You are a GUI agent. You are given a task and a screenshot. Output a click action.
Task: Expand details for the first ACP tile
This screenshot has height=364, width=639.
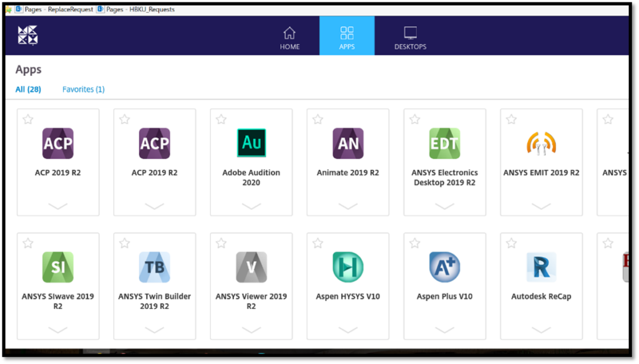coord(58,207)
